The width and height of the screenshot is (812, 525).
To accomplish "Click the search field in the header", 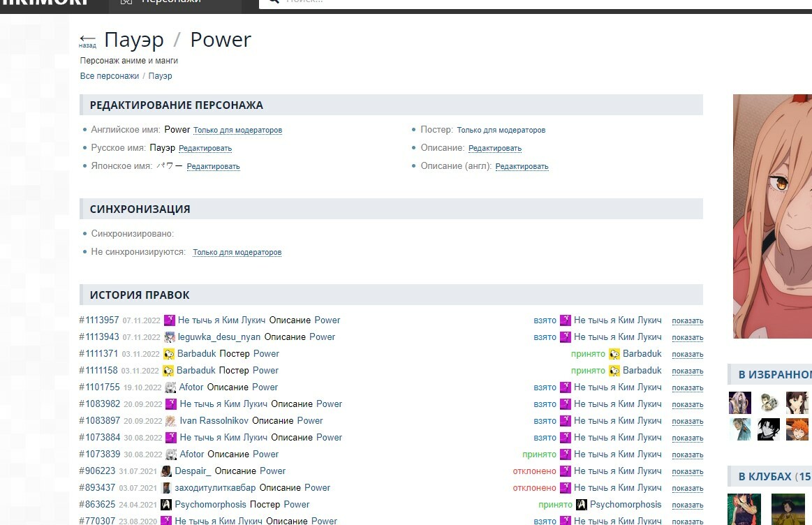I will (489, 2).
